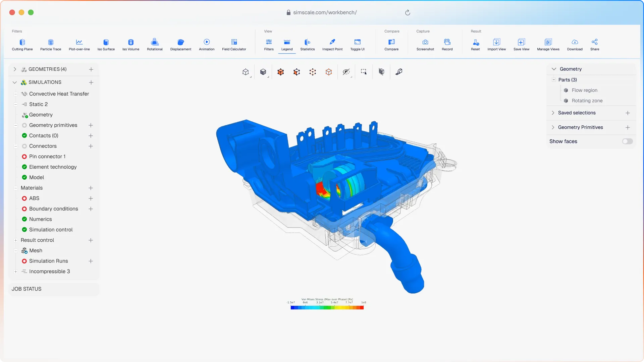644x362 pixels.
Task: Select the Static 2 simulation
Action: tap(38, 104)
